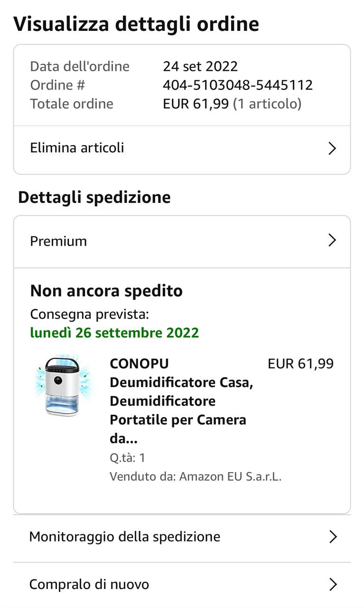Select Compralo di nuovo to reorder
This screenshot has width=364, height=608.
pos(89,584)
